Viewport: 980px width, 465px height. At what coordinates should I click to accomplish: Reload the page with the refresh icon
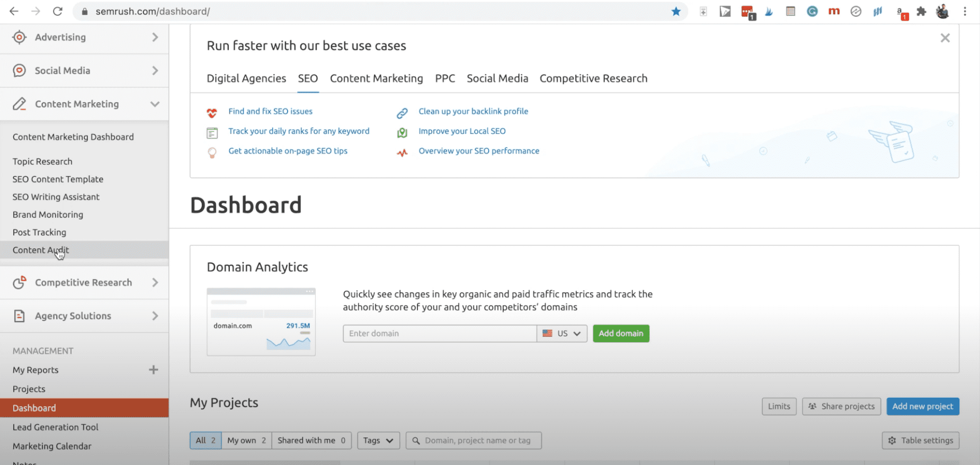pyautogui.click(x=58, y=11)
